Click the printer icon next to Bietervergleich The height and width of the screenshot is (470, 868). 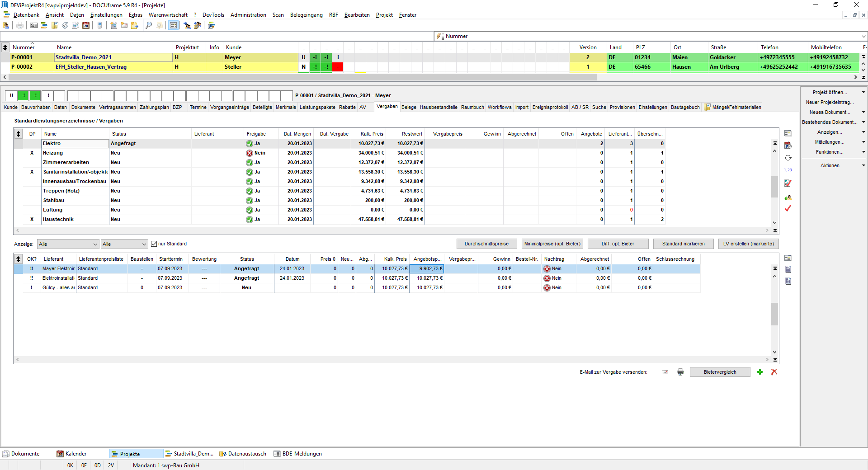[x=680, y=372]
